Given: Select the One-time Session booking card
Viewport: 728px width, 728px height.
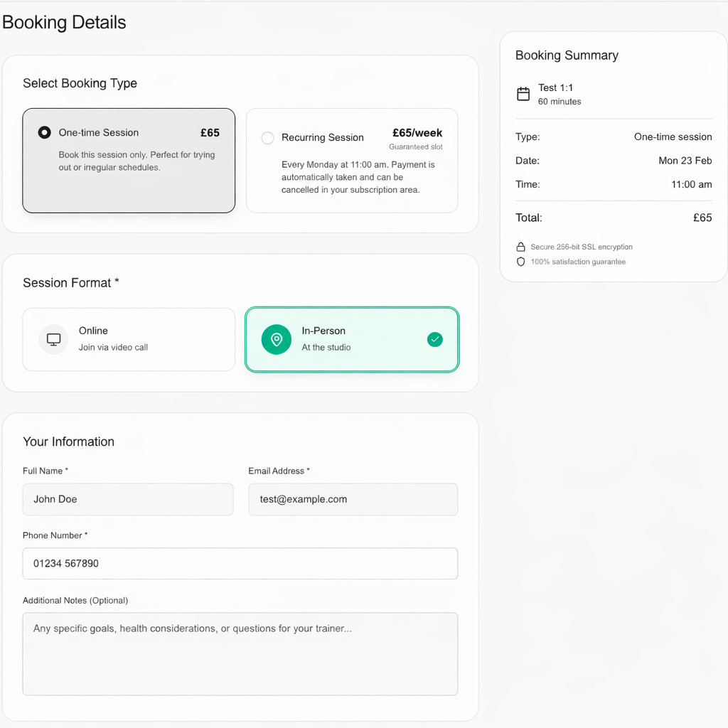Looking at the screenshot, I should [128, 161].
